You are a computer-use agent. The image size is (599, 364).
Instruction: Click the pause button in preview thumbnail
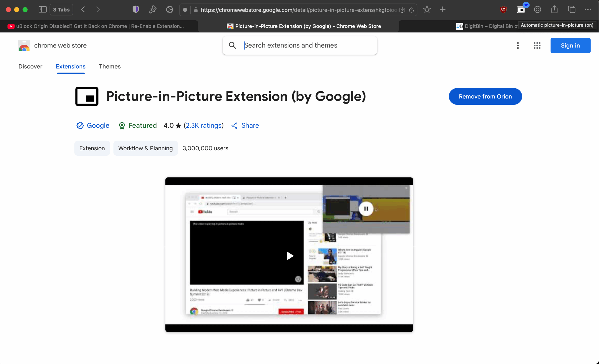tap(366, 209)
